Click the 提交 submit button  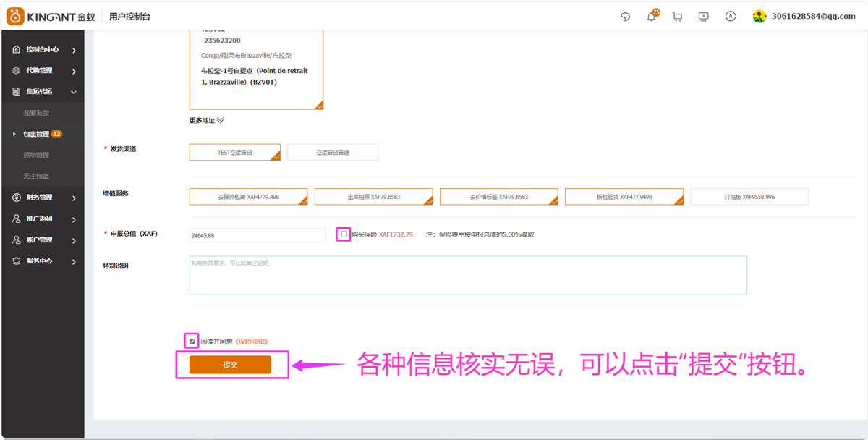231,364
